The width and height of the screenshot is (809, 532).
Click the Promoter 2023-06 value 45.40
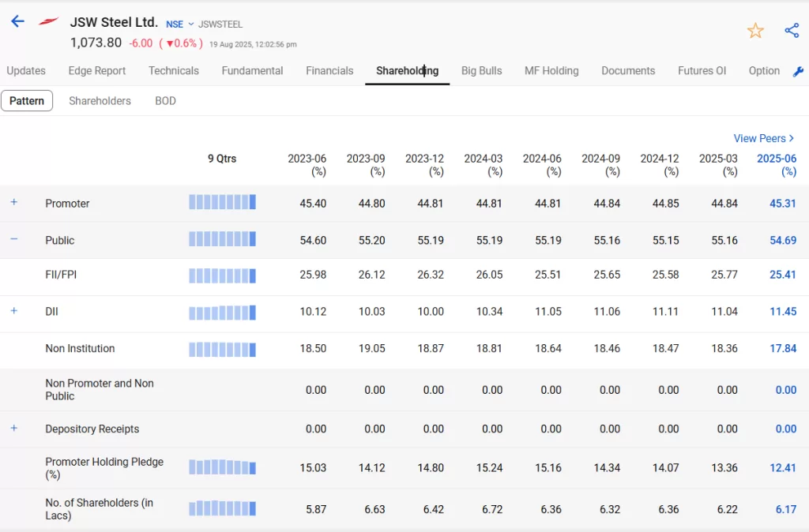(313, 204)
